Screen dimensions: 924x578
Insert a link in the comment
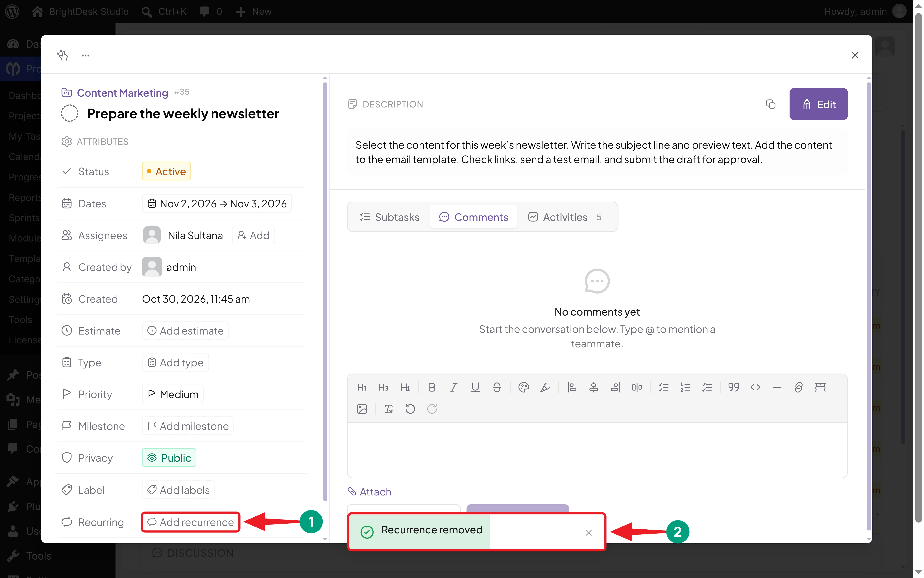pyautogui.click(x=798, y=387)
